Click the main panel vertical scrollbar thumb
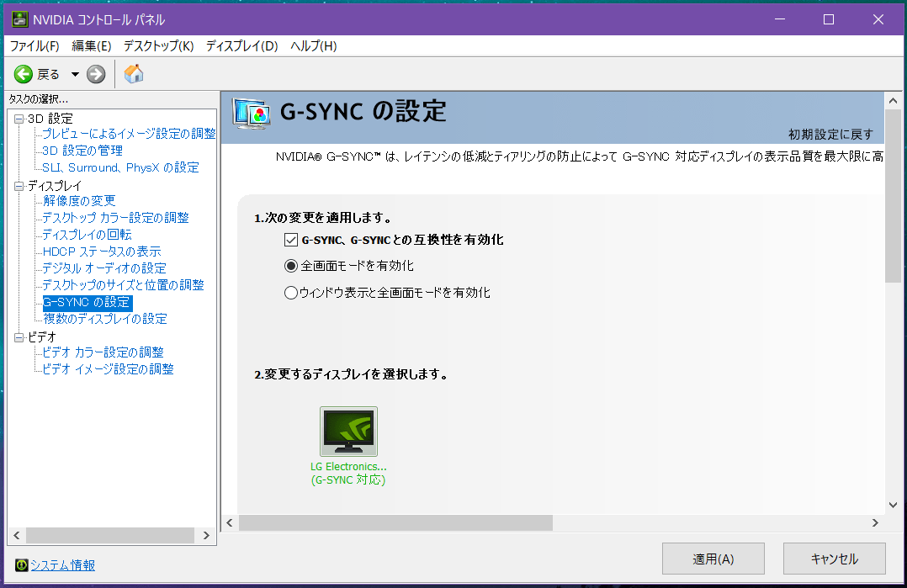This screenshot has width=907, height=588. click(x=894, y=196)
